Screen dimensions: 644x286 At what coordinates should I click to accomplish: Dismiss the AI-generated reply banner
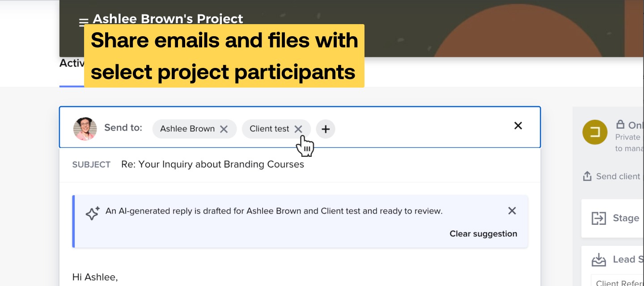[x=512, y=210]
